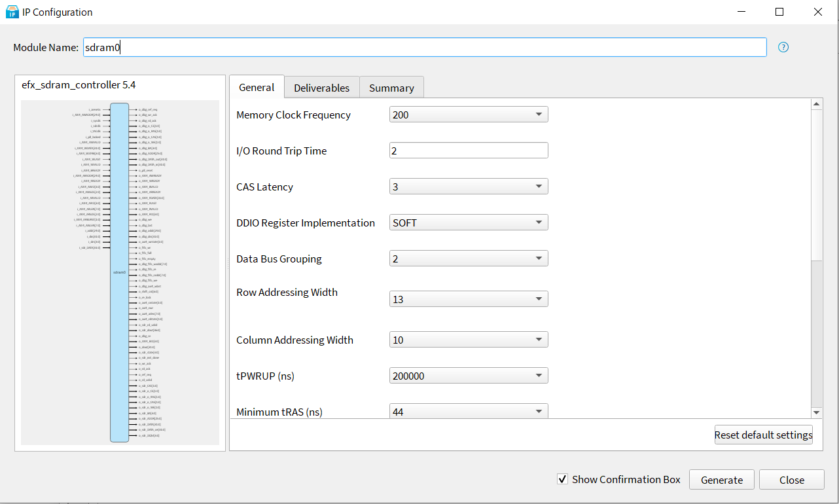The height and width of the screenshot is (504, 839).
Task: Open Column Addressing Width dropdown
Action: (469, 340)
